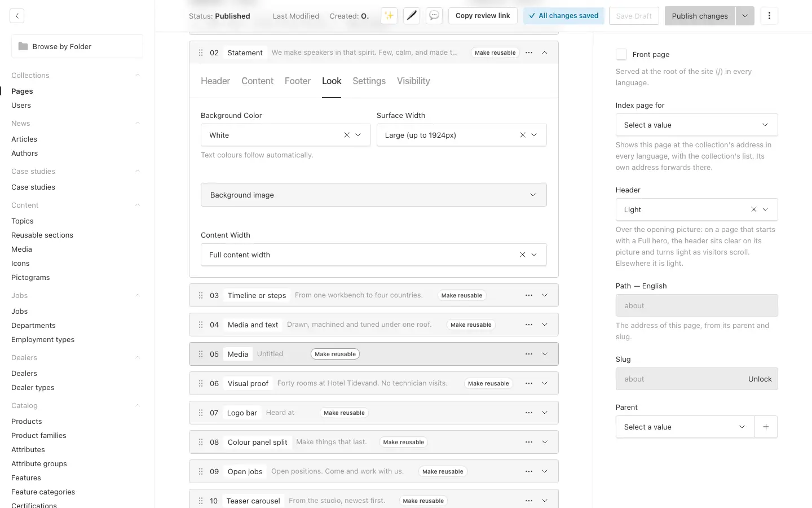Screen dimensions: 812x508
Task: Enable the Front page checkbox
Action: 621,54
